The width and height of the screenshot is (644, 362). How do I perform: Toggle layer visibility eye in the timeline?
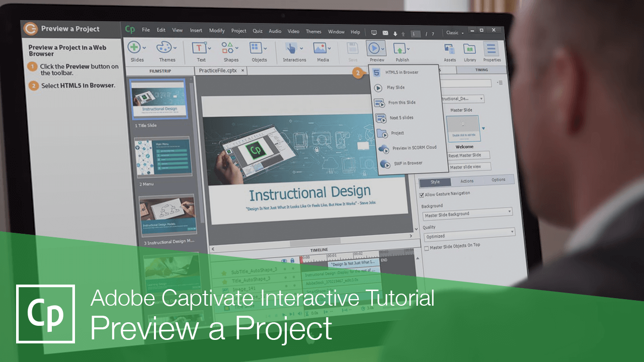[x=284, y=261]
